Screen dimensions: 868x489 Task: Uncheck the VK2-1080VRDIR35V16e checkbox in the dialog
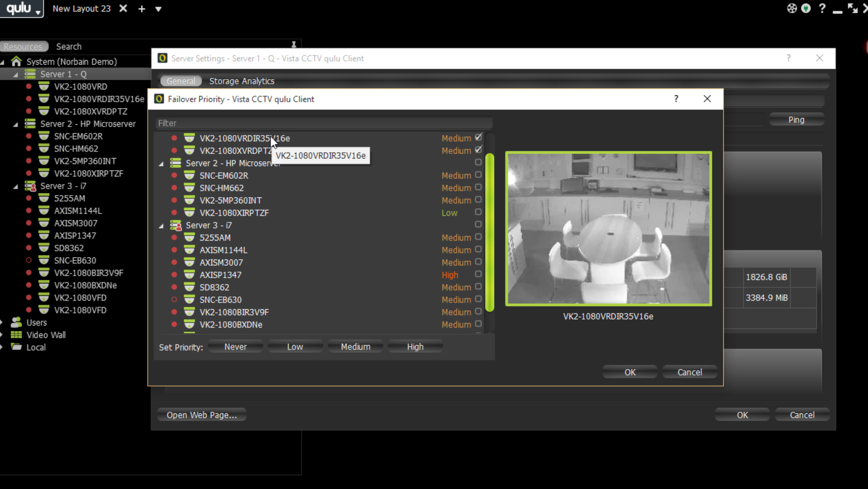point(478,137)
